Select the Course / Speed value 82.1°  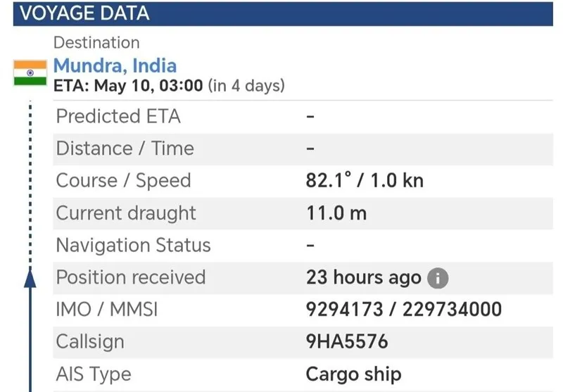click(329, 180)
